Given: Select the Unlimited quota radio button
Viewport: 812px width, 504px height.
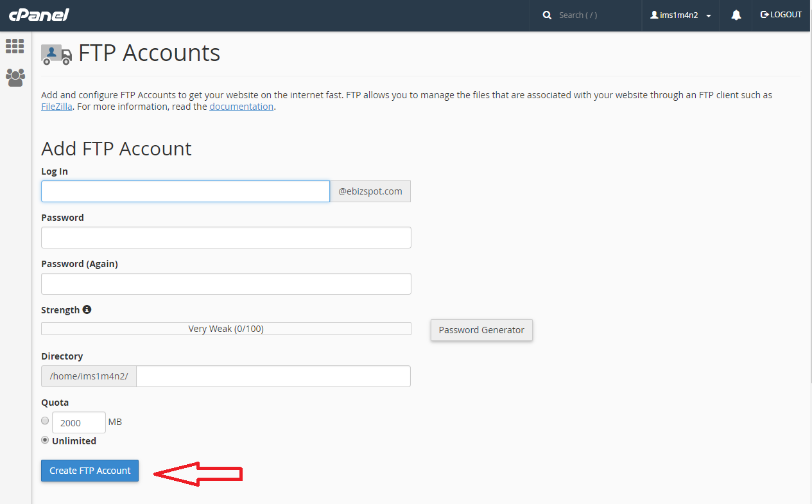Looking at the screenshot, I should pyautogui.click(x=45, y=440).
